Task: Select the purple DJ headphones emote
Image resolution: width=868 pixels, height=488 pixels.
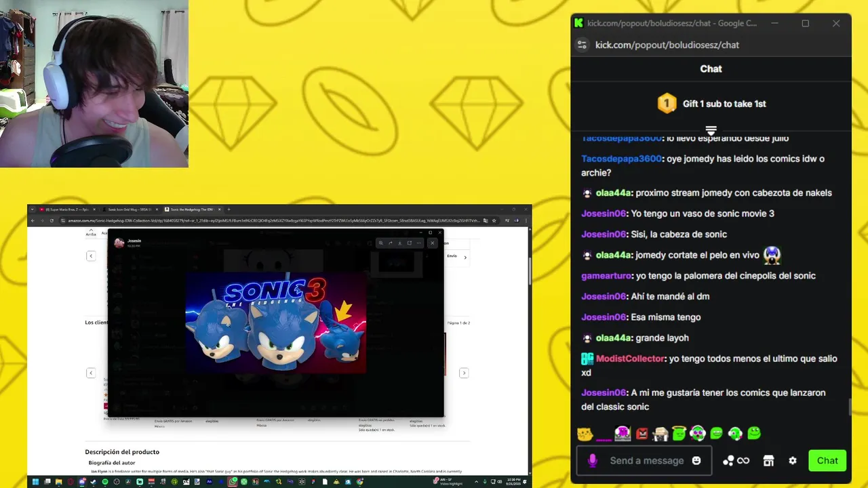Action: (x=622, y=433)
